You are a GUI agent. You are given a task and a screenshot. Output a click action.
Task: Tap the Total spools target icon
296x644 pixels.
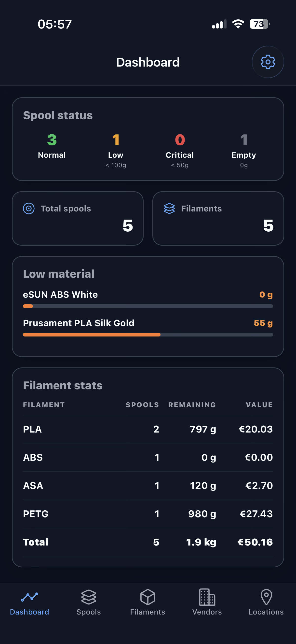coord(29,208)
